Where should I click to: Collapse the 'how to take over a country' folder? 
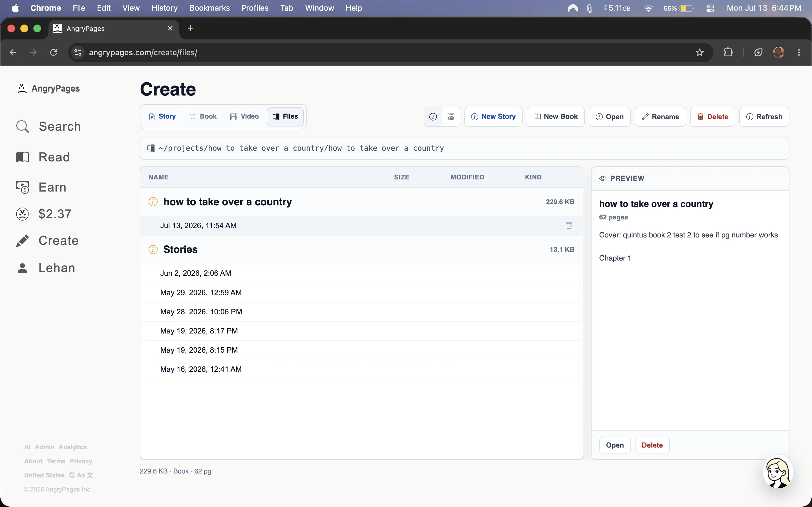click(228, 202)
